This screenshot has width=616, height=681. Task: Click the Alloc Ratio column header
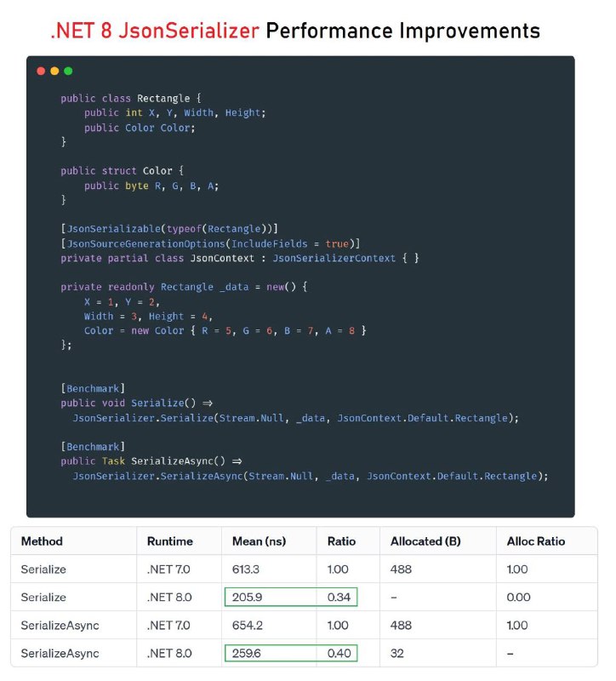pos(536,541)
